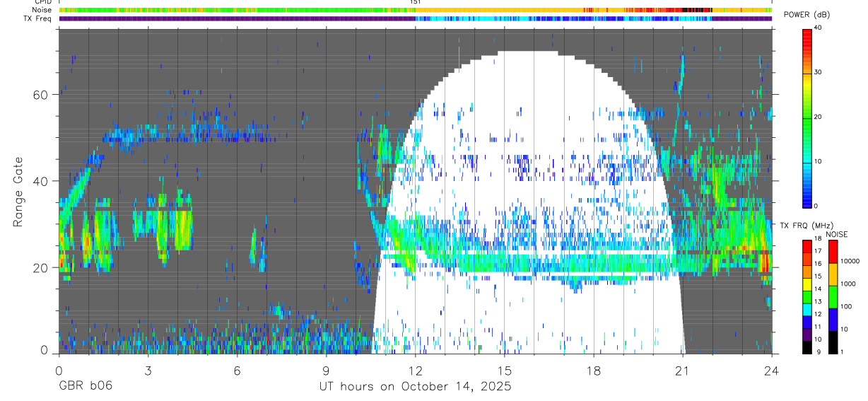
Task: Click the 'GBR b06' radar beam label
Action: (85, 387)
